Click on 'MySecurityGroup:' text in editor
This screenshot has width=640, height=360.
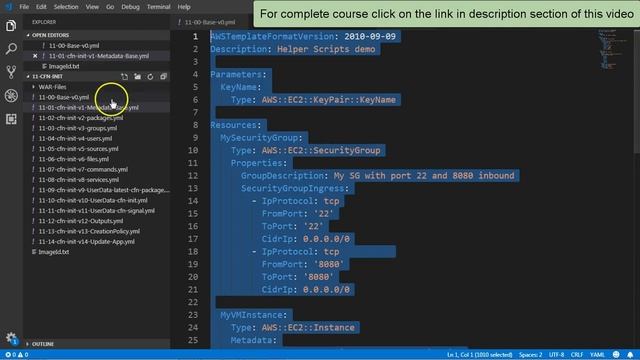[261, 138]
